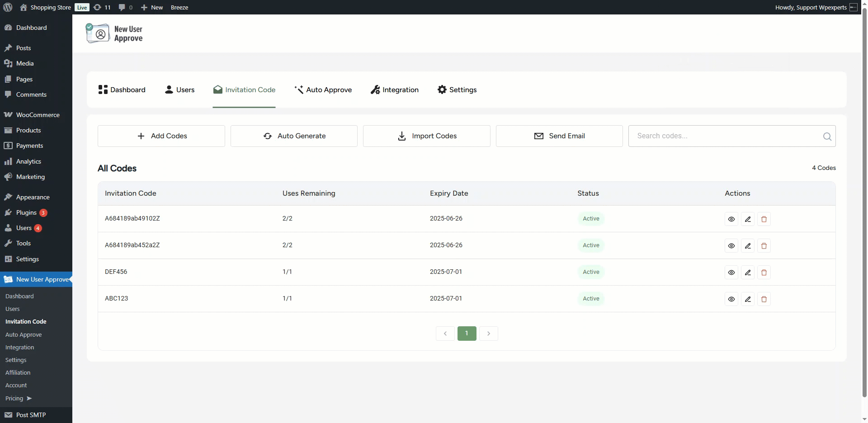
Task: Go to previous page of codes
Action: (x=445, y=334)
